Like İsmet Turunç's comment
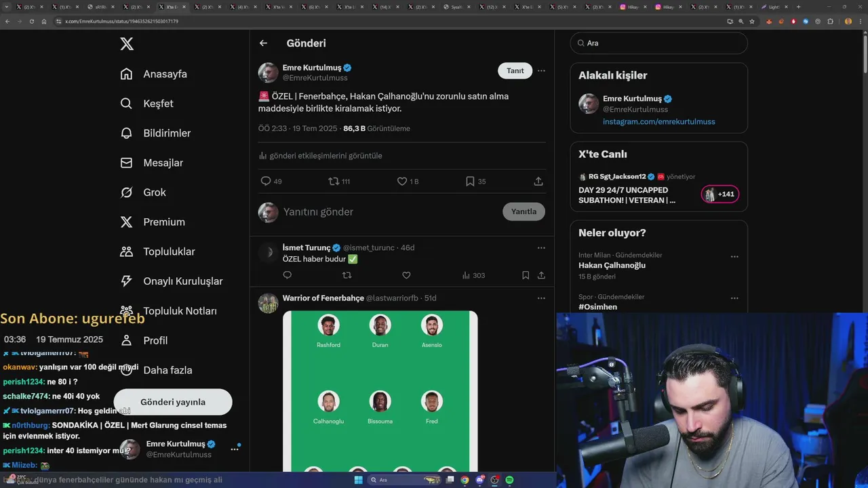Screen dimensions: 868x488 (406, 275)
